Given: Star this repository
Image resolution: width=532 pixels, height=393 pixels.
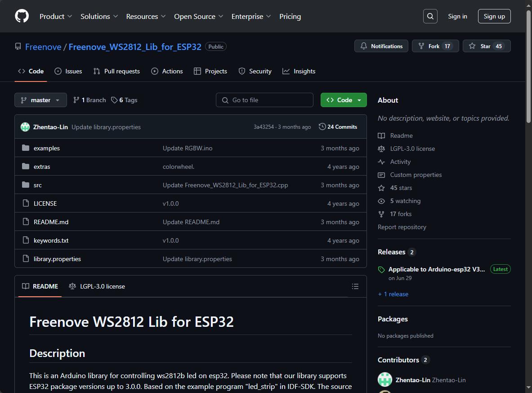Looking at the screenshot, I should [x=487, y=46].
